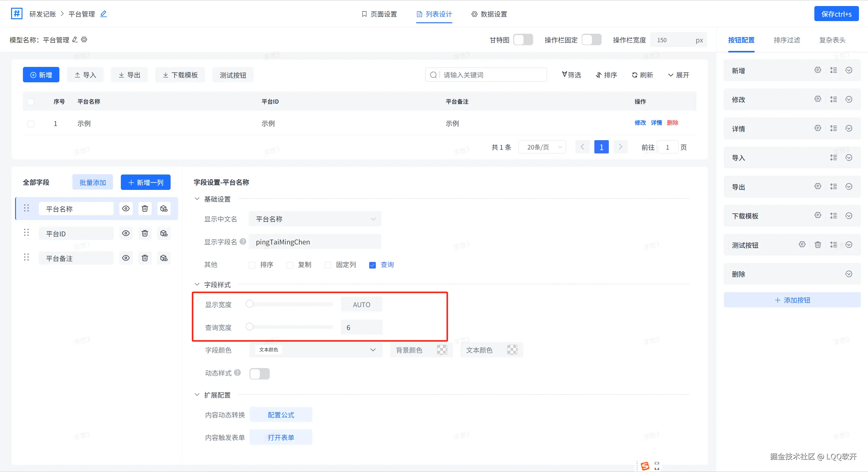Click the link-config icon for 平台备注 field
Screen dimensions: 868x472
tap(164, 258)
